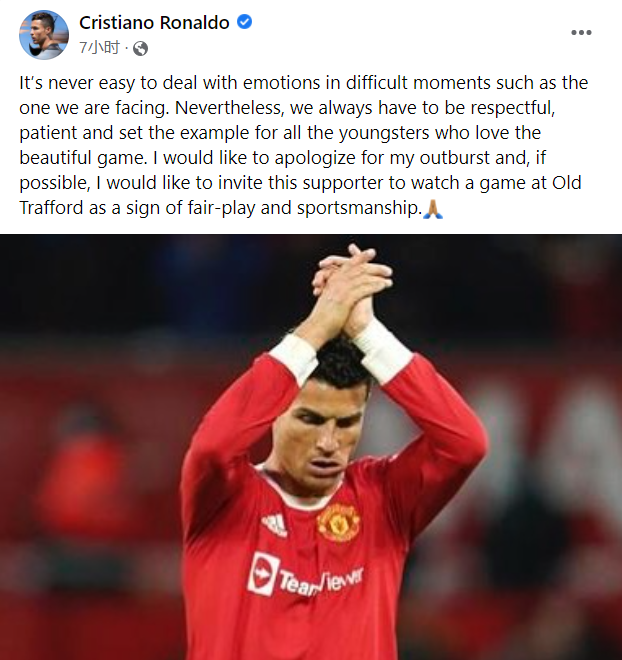
Task: Open the post's three-dot options menu
Action: click(581, 32)
